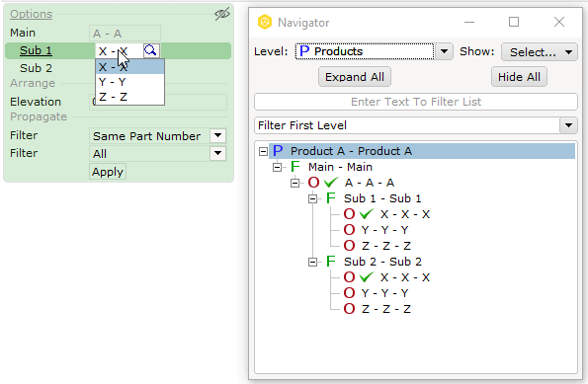This screenshot has width=588, height=384.
Task: Maximize the Navigator window
Action: point(514,22)
